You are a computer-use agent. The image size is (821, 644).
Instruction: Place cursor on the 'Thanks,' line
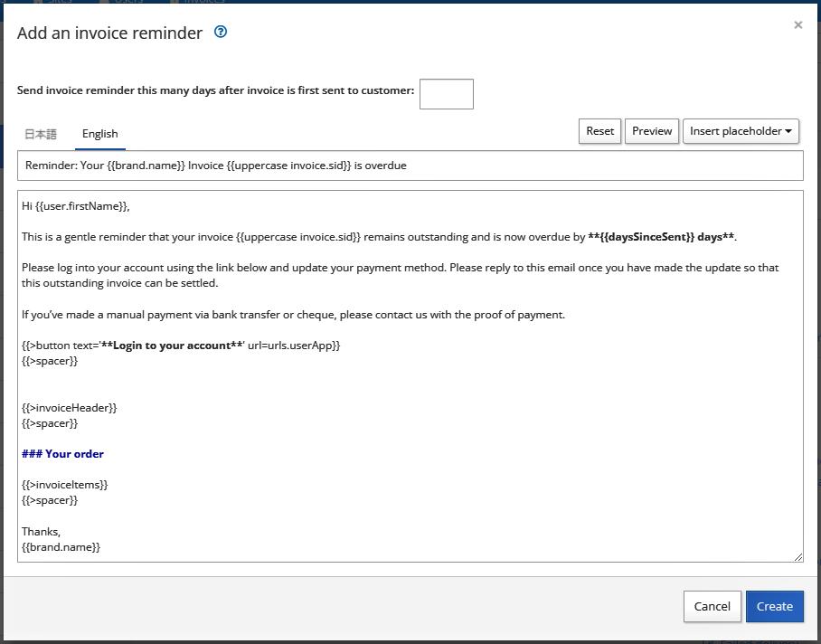click(x=41, y=532)
